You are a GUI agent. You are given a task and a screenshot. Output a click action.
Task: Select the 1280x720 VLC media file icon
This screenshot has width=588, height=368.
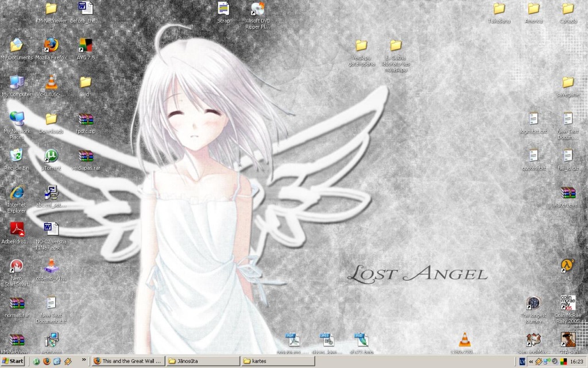(465, 343)
